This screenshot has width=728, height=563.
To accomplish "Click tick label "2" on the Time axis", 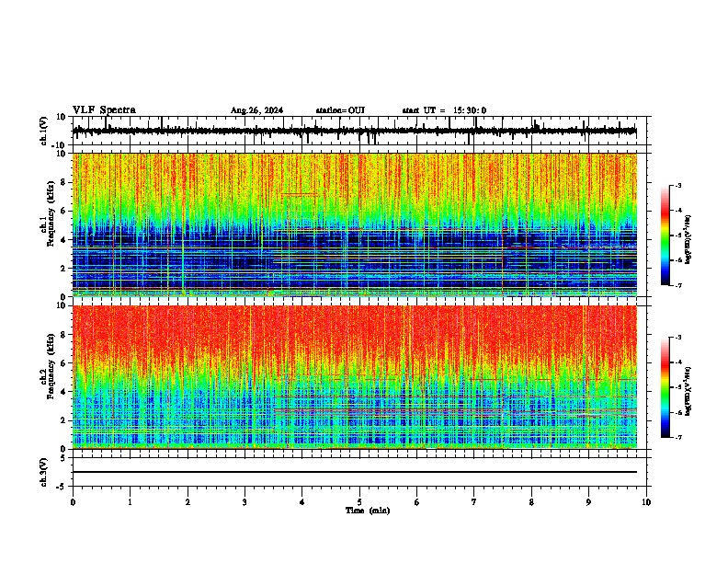I will coord(188,502).
